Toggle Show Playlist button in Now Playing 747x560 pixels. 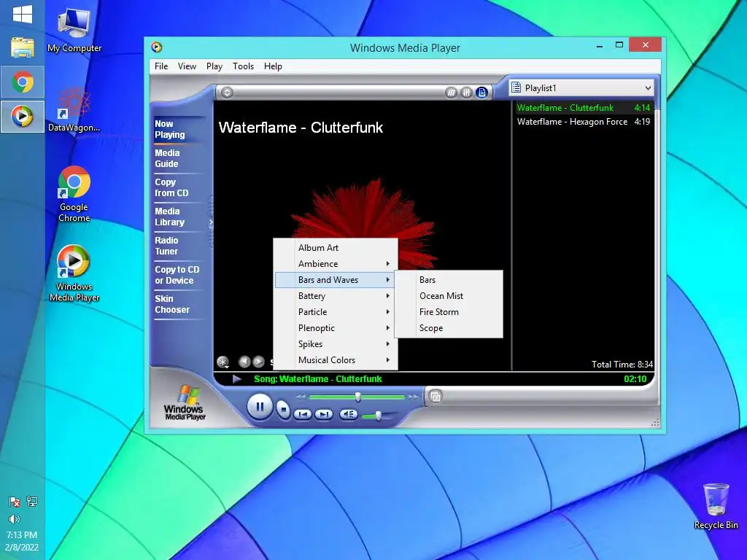481,93
